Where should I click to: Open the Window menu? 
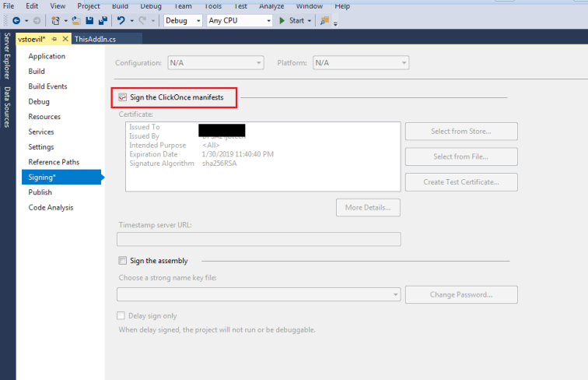(x=310, y=6)
